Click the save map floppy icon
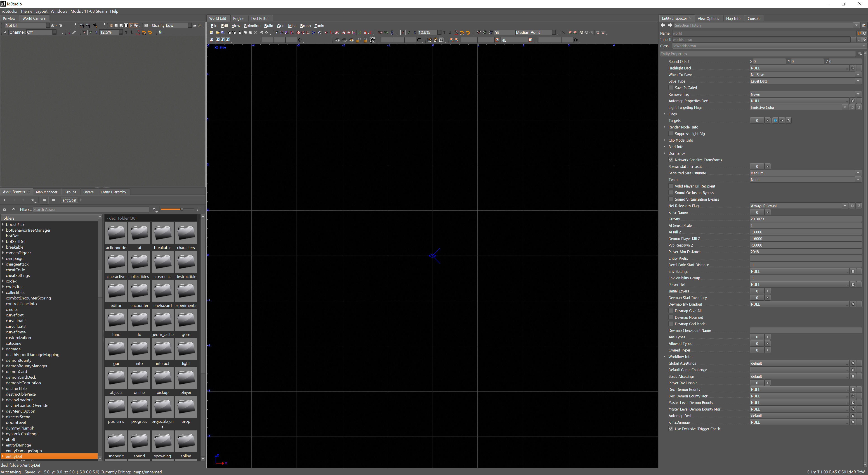This screenshot has width=868, height=475. coord(223,33)
